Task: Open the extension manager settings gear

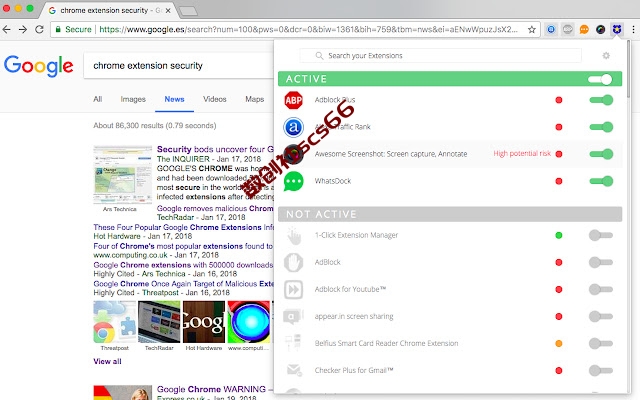Action: [606, 56]
